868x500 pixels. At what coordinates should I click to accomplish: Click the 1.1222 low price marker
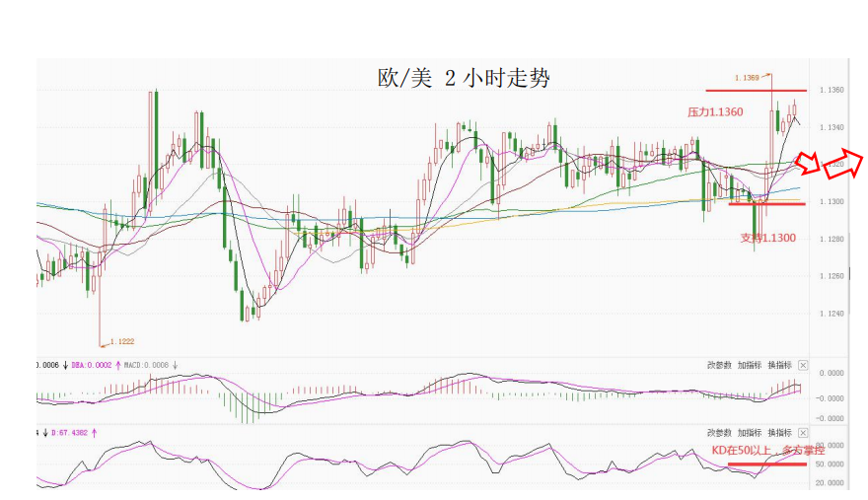(x=122, y=341)
